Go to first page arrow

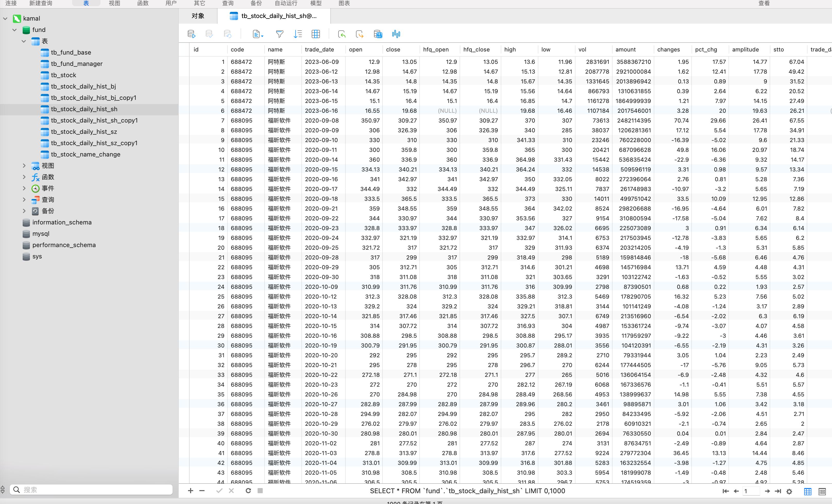(x=725, y=491)
